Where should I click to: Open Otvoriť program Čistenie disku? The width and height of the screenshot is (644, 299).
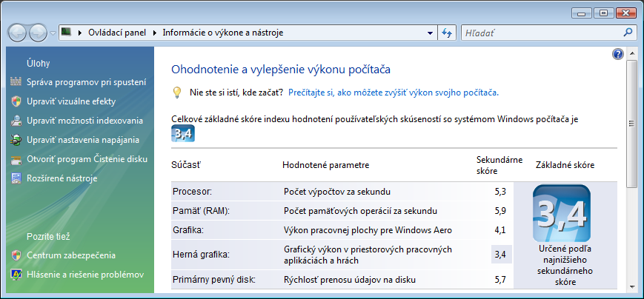[x=87, y=159]
